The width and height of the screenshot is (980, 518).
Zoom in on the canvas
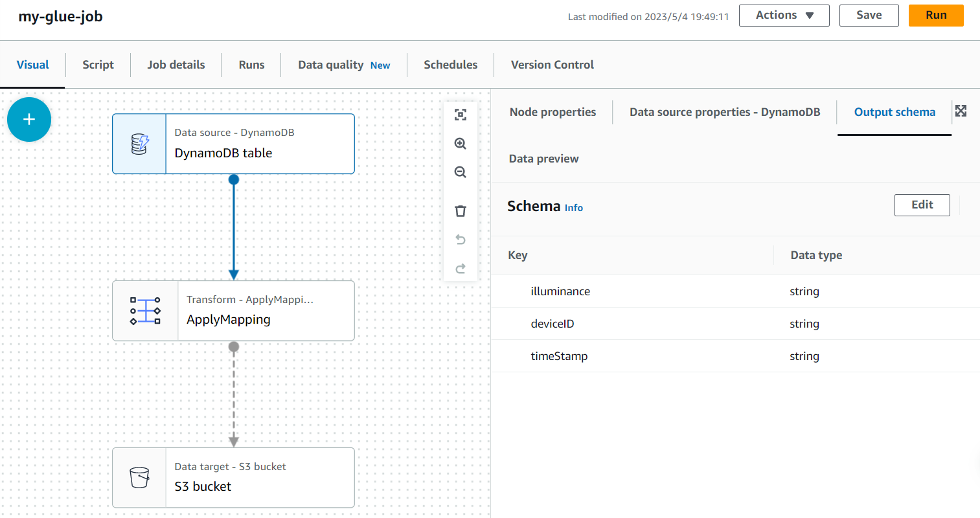[461, 144]
